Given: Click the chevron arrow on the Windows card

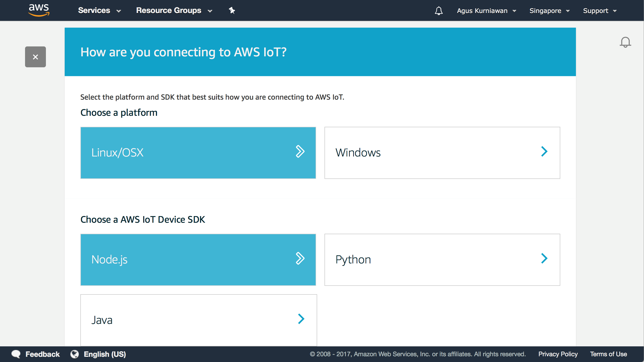Looking at the screenshot, I should (x=544, y=152).
